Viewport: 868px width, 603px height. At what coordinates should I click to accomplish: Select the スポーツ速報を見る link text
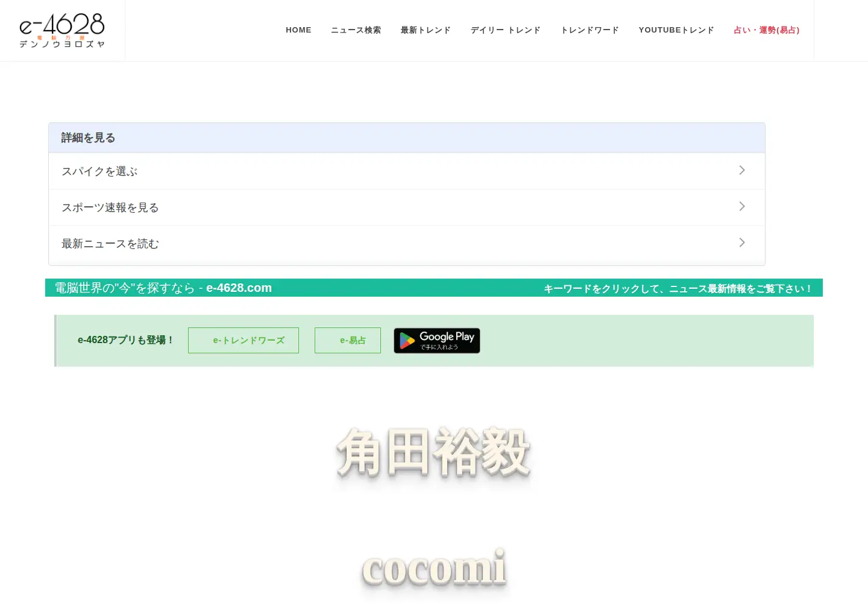[x=110, y=207]
